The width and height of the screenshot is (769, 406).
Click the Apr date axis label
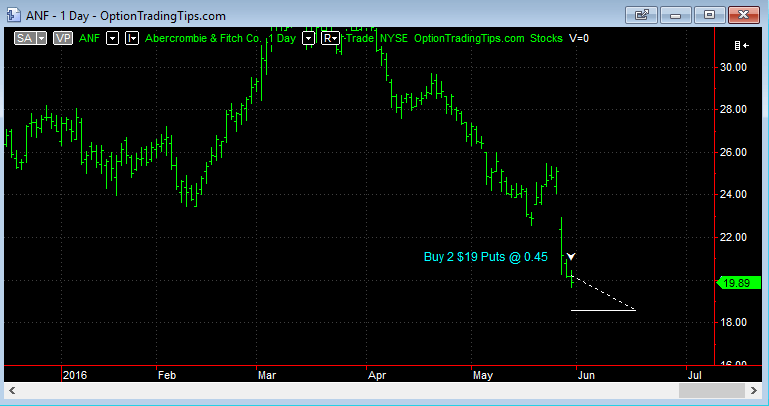pos(377,376)
